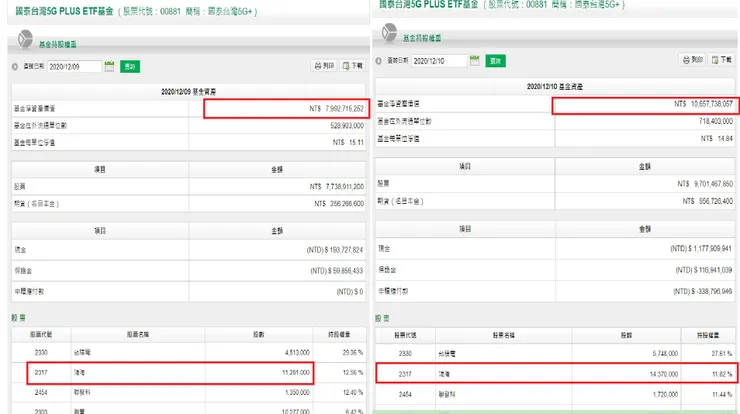Print the 2020/12/10 holdings page
This screenshot has height=414, width=740.
(x=693, y=59)
